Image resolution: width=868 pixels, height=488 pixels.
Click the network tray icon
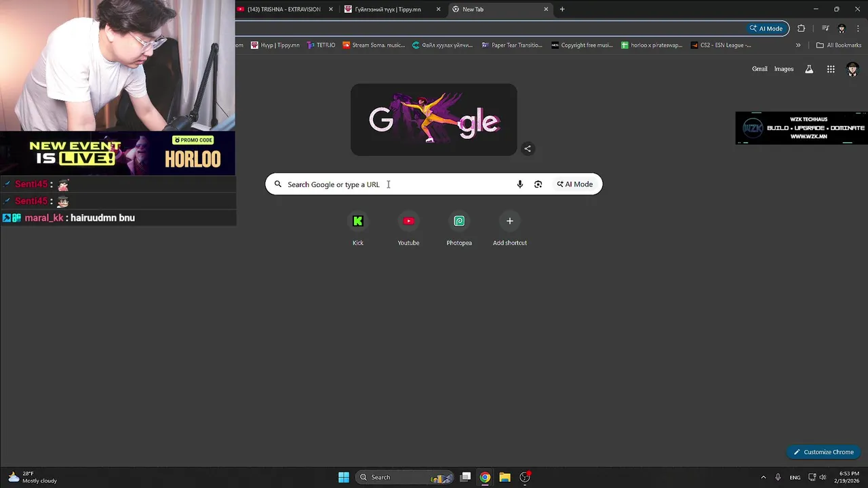coord(812,477)
